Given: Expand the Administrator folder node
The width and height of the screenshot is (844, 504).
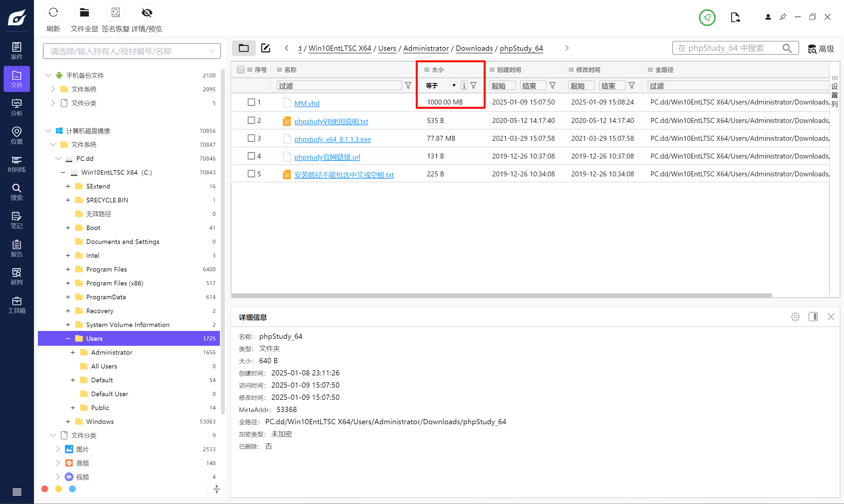Looking at the screenshot, I should pyautogui.click(x=73, y=352).
